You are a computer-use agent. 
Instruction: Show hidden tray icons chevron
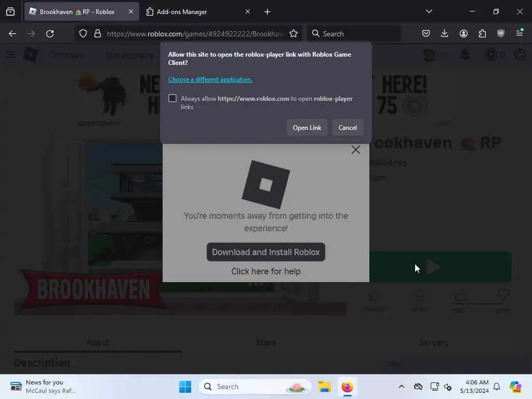coord(402,387)
